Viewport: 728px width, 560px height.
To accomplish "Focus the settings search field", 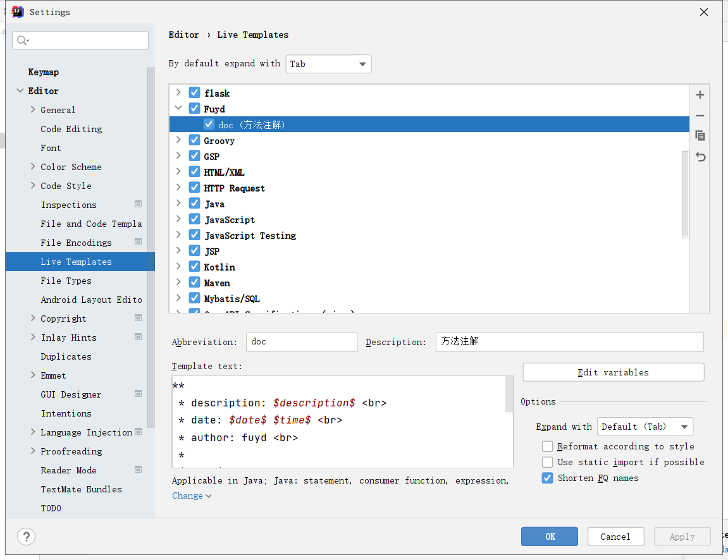I will [x=80, y=40].
